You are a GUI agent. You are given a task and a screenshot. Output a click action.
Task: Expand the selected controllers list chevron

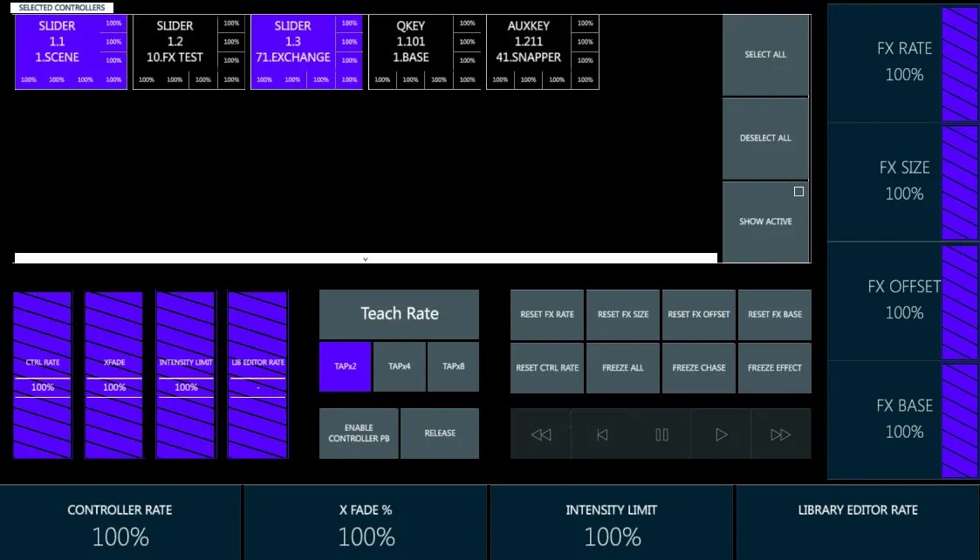pos(366,259)
